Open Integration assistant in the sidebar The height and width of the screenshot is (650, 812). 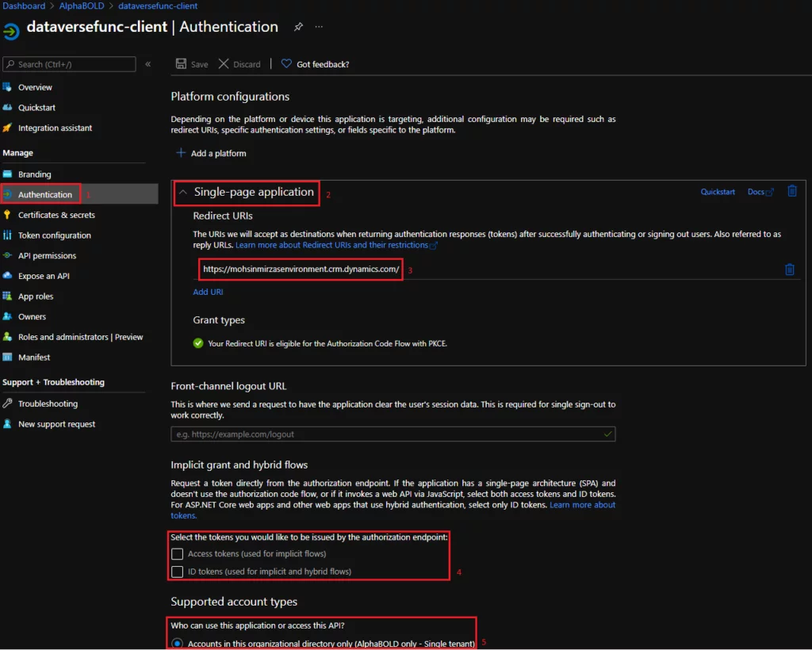point(55,128)
